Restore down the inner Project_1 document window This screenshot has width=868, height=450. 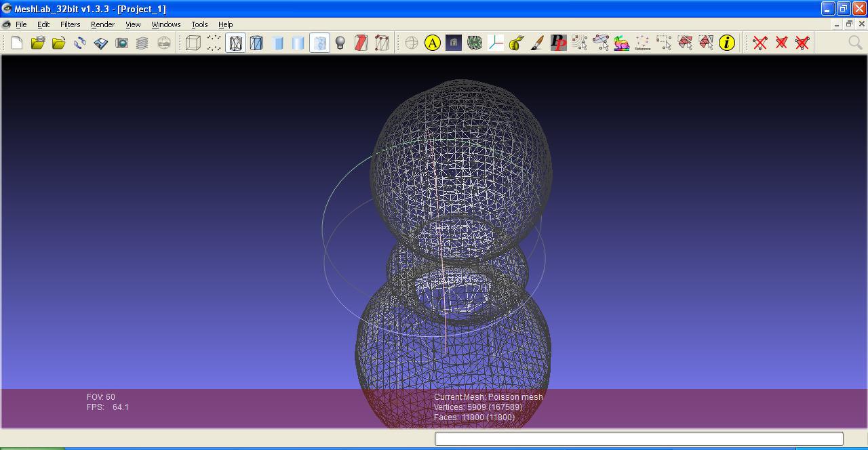pyautogui.click(x=848, y=24)
